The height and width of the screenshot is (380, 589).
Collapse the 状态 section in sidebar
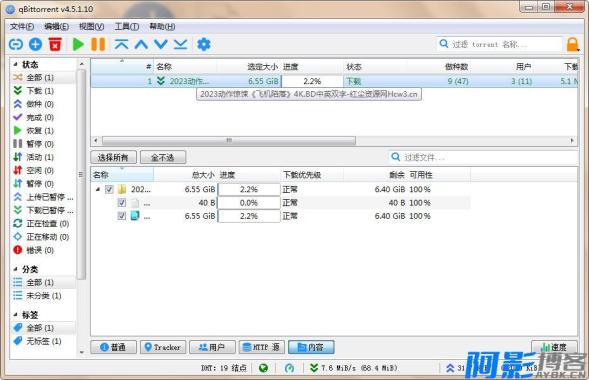[15, 64]
